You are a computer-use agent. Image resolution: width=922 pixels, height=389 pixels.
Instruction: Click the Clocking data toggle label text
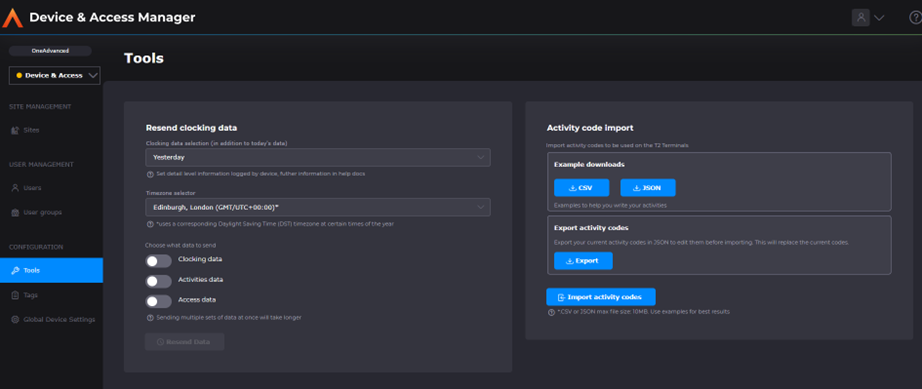[x=200, y=259]
